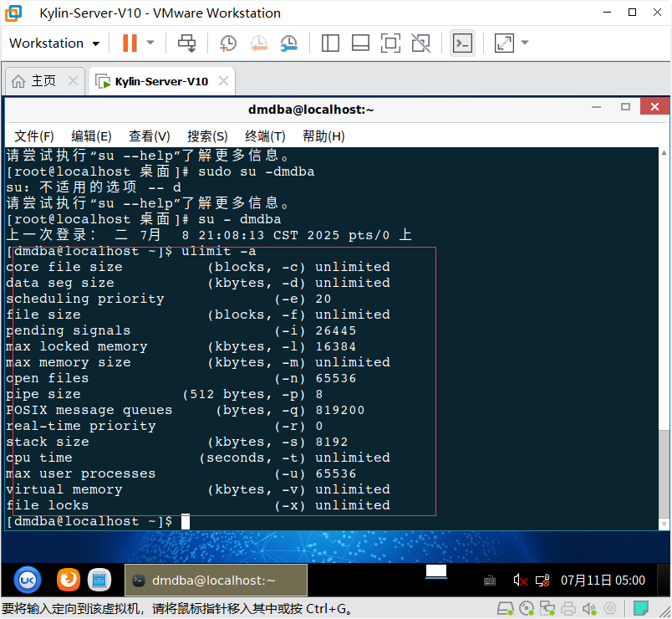Click the VMware CD/DVD drive status icon
The height and width of the screenshot is (619, 672).
[x=527, y=608]
